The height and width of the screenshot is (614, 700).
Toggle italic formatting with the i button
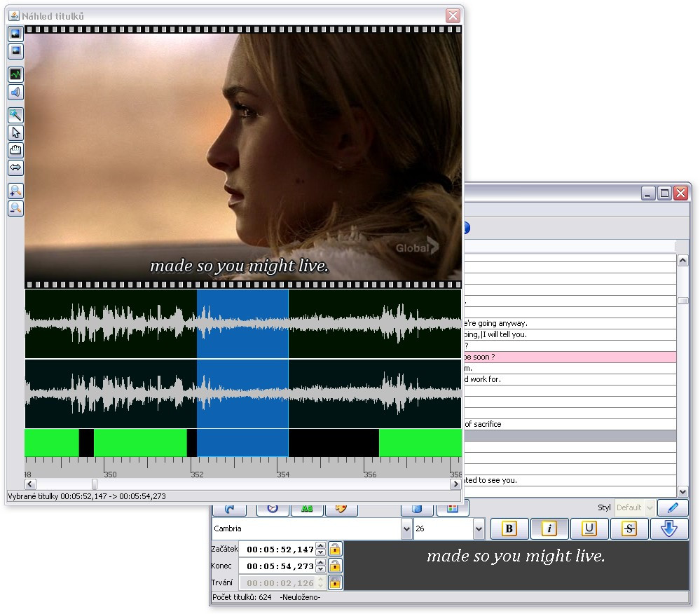[549, 528]
